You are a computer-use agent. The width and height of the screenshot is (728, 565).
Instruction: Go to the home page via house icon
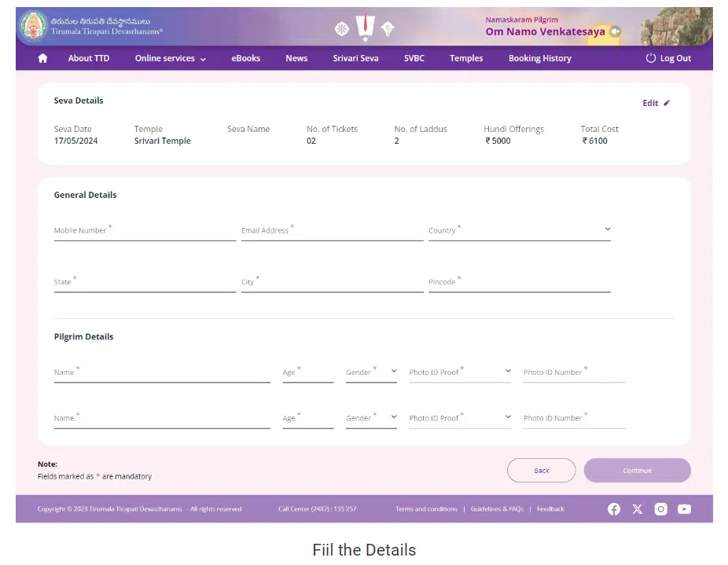pos(42,58)
